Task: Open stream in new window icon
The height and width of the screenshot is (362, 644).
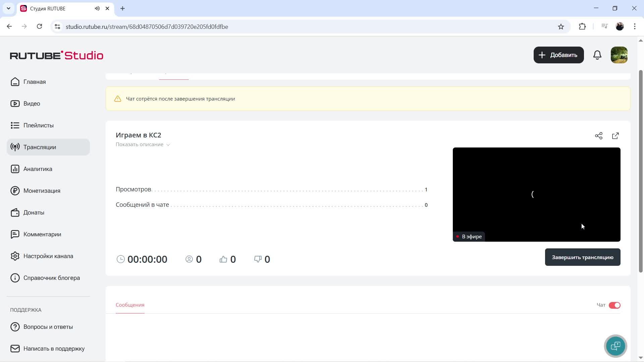Action: pyautogui.click(x=615, y=136)
